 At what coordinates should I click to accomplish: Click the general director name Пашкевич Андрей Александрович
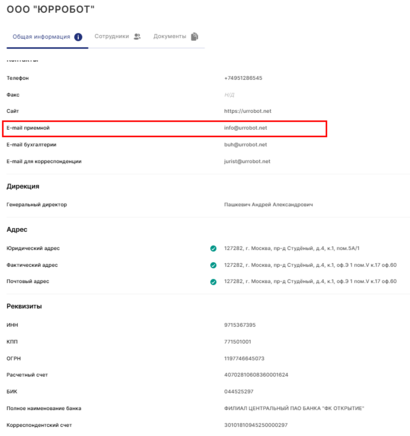click(268, 204)
